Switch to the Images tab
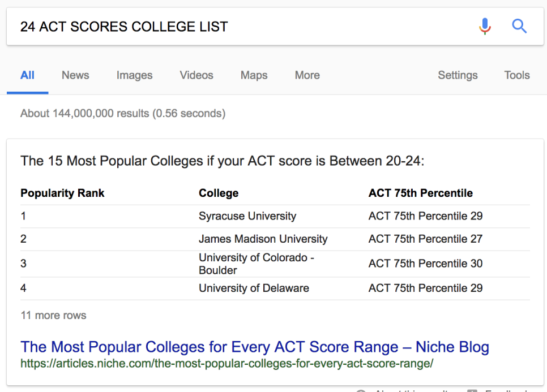547x392 pixels. (x=134, y=75)
